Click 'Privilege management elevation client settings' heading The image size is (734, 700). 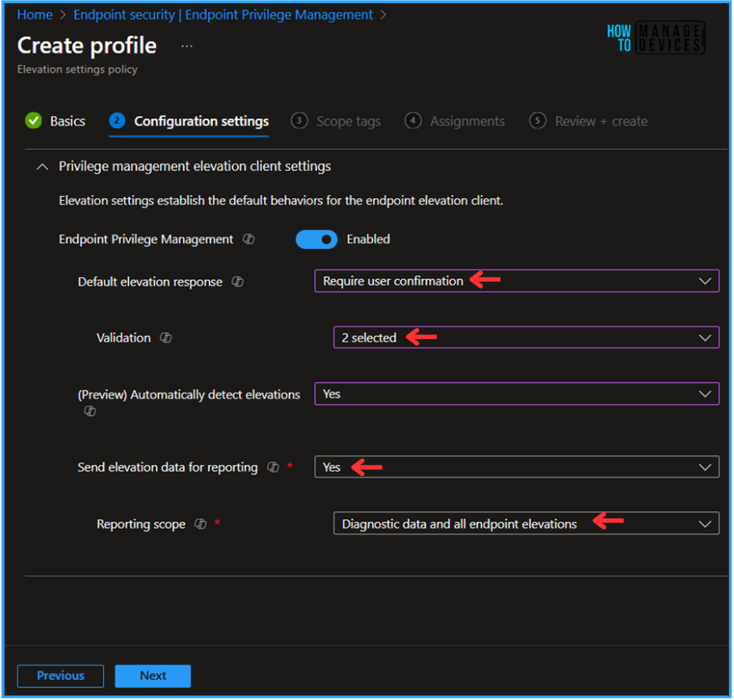(195, 166)
